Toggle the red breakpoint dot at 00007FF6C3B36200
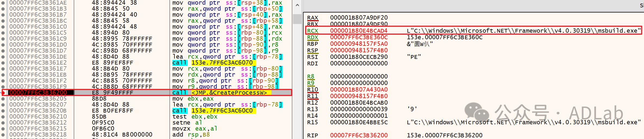This screenshot has height=139, width=644. tap(3, 93)
